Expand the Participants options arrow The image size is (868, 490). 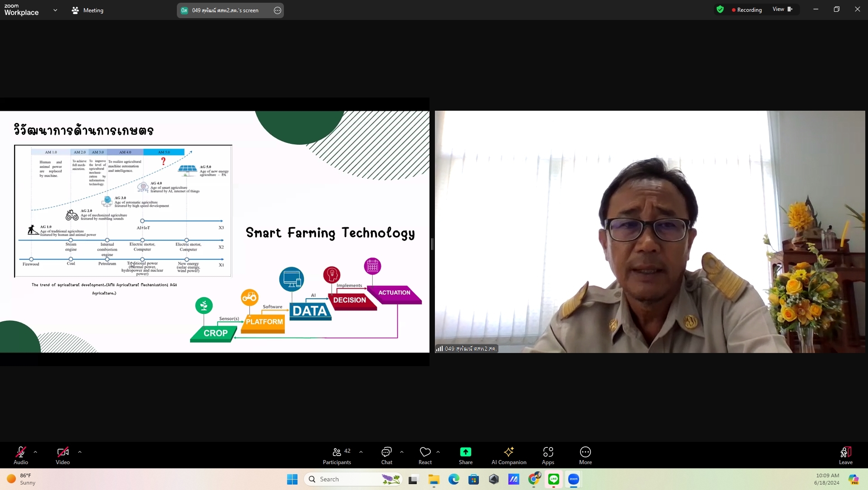click(361, 452)
